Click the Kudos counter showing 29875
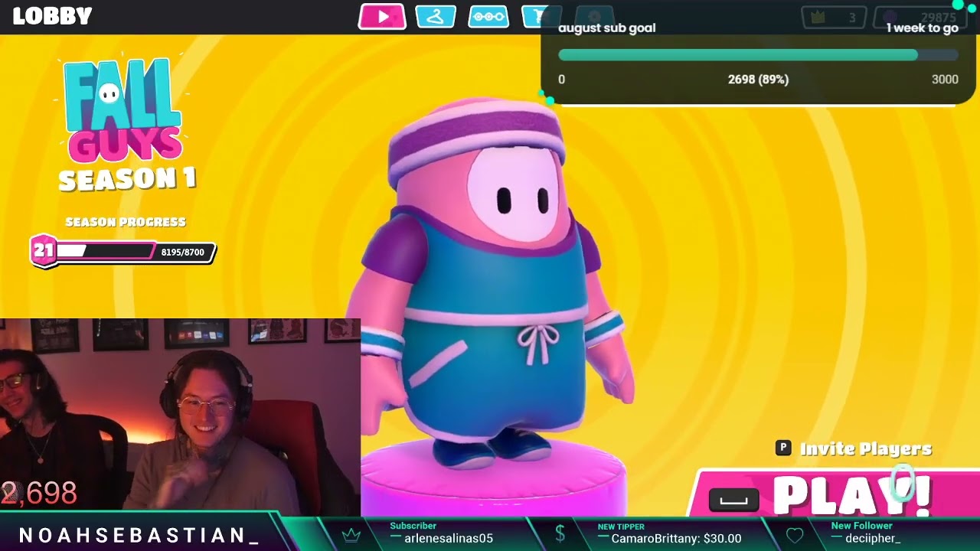Image resolution: width=980 pixels, height=551 pixels. pyautogui.click(x=919, y=18)
